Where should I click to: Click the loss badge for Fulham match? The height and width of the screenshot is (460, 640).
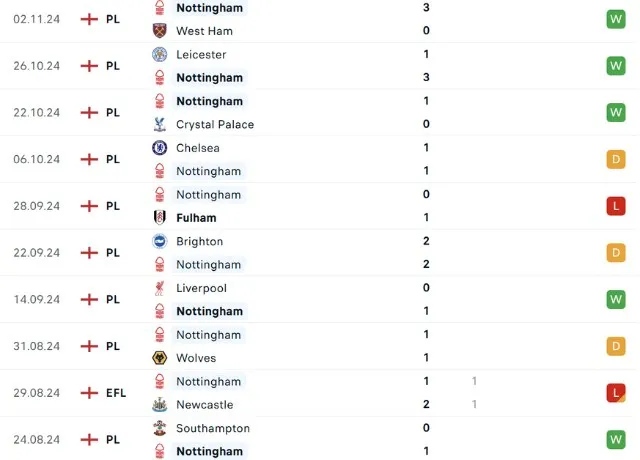pyautogui.click(x=615, y=206)
